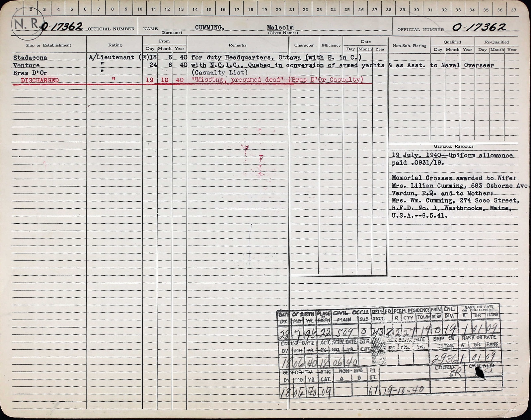Click the General Remarks heading
The height and width of the screenshot is (420, 531).
point(453,146)
